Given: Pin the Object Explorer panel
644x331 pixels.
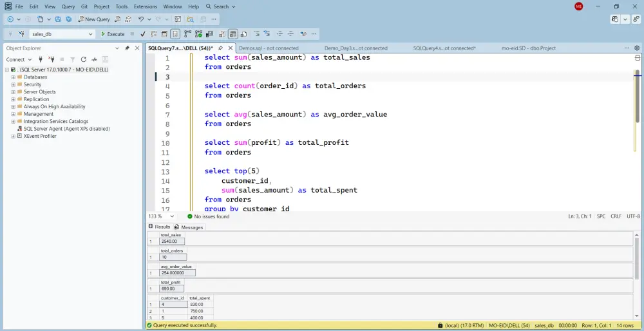Looking at the screenshot, I should click(128, 48).
